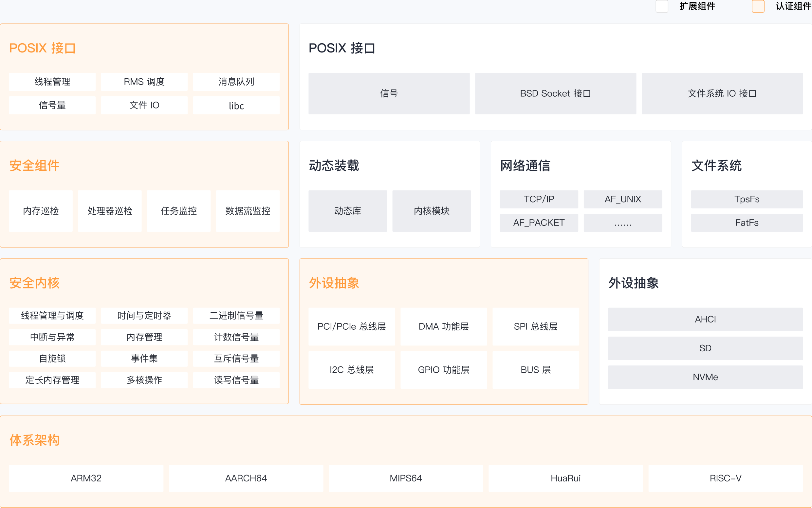Select the 自旋锁 box
Image resolution: width=812 pixels, height=508 pixels.
coord(52,359)
